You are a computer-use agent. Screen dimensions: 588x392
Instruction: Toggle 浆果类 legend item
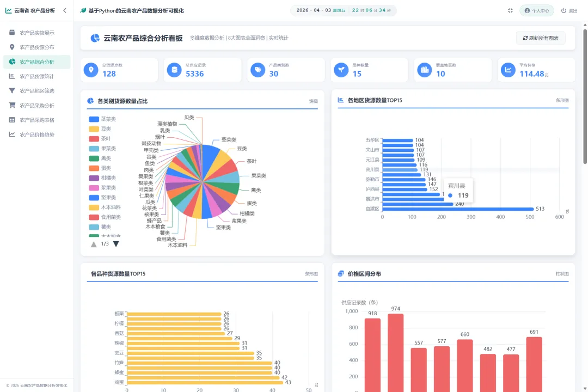pyautogui.click(x=102, y=187)
